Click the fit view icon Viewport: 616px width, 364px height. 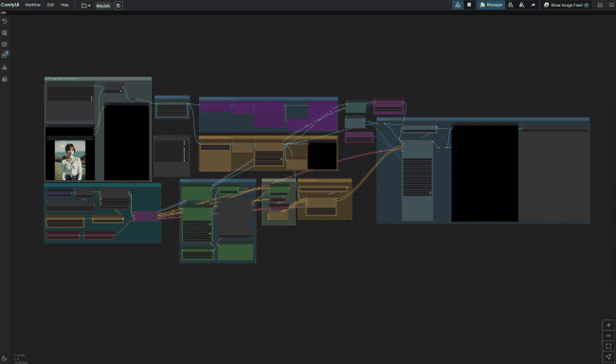tap(608, 346)
